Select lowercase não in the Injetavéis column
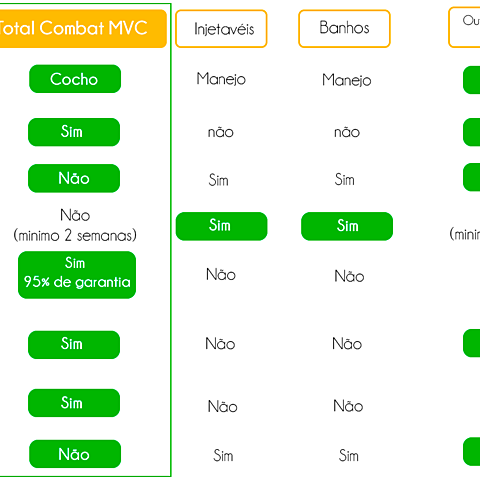480x480 pixels. 221,132
